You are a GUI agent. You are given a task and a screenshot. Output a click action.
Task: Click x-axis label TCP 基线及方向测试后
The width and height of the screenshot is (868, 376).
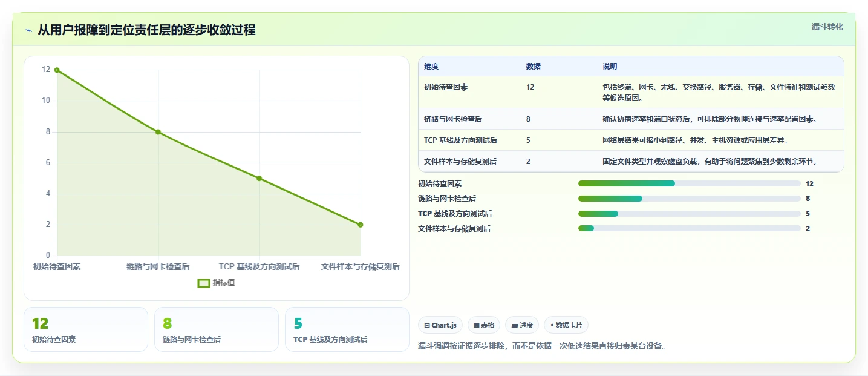click(x=259, y=266)
